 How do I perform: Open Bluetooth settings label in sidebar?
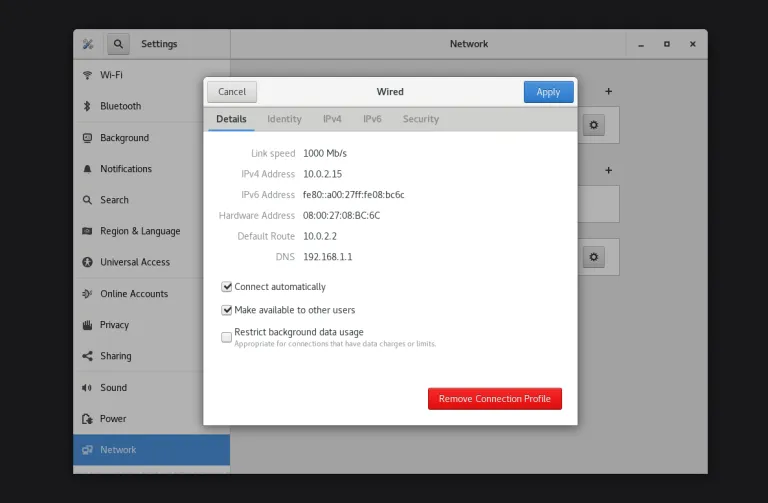[120, 106]
